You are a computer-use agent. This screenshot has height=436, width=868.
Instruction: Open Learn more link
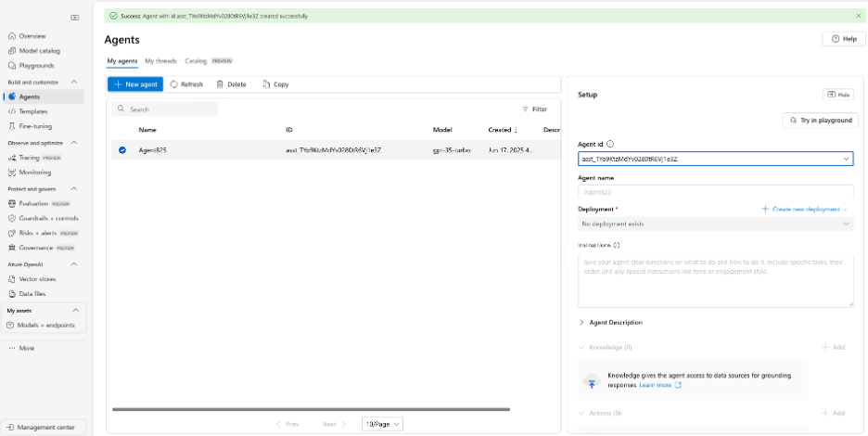(660, 385)
